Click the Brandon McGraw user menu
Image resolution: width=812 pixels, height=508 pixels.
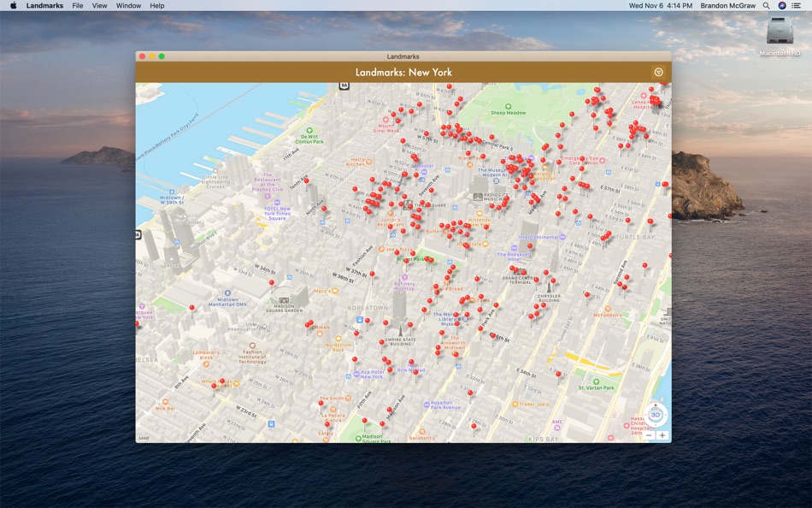click(727, 6)
